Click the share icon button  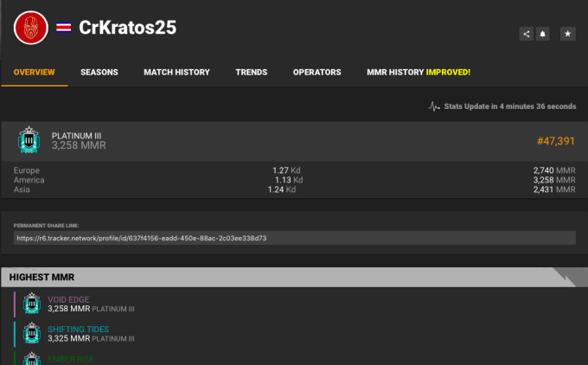(526, 34)
